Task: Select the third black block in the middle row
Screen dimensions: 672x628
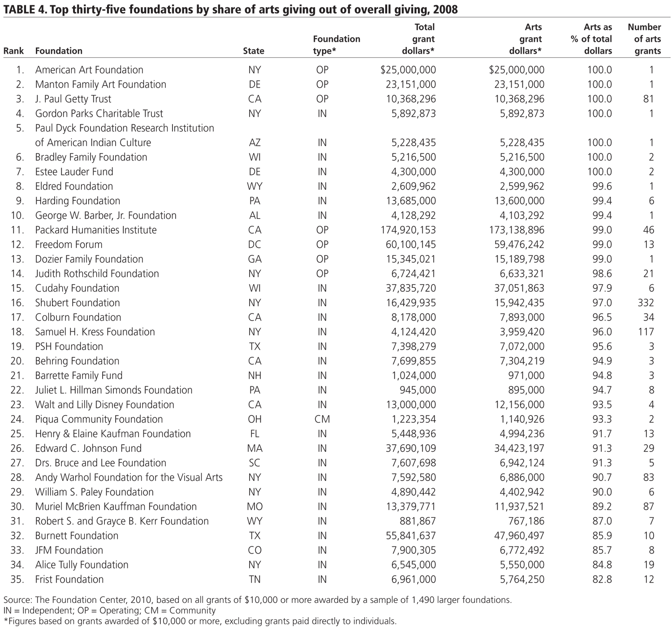Action: (x=437, y=247)
